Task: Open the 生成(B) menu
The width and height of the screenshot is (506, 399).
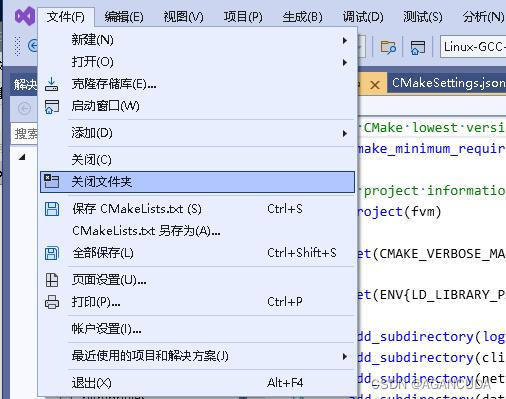Action: (303, 17)
